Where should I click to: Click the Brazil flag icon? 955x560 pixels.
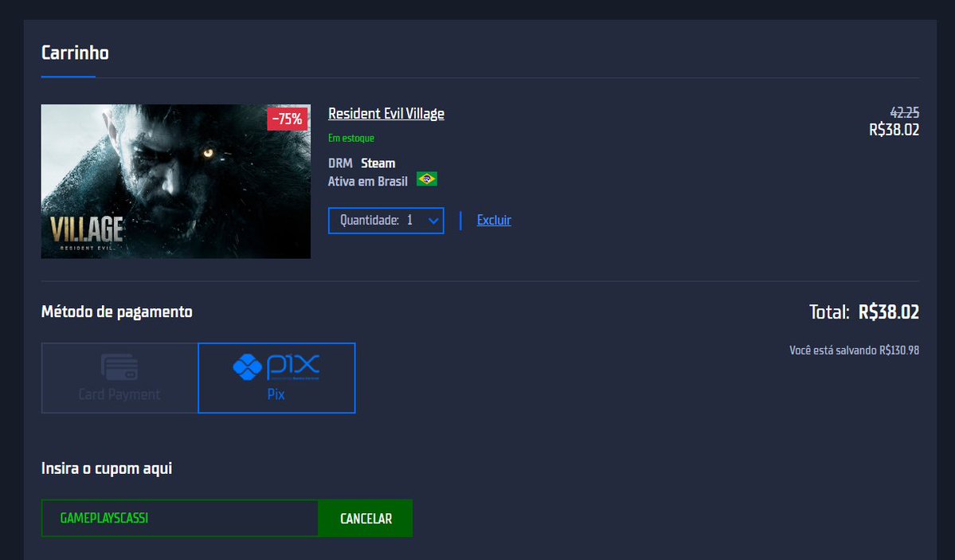[427, 179]
